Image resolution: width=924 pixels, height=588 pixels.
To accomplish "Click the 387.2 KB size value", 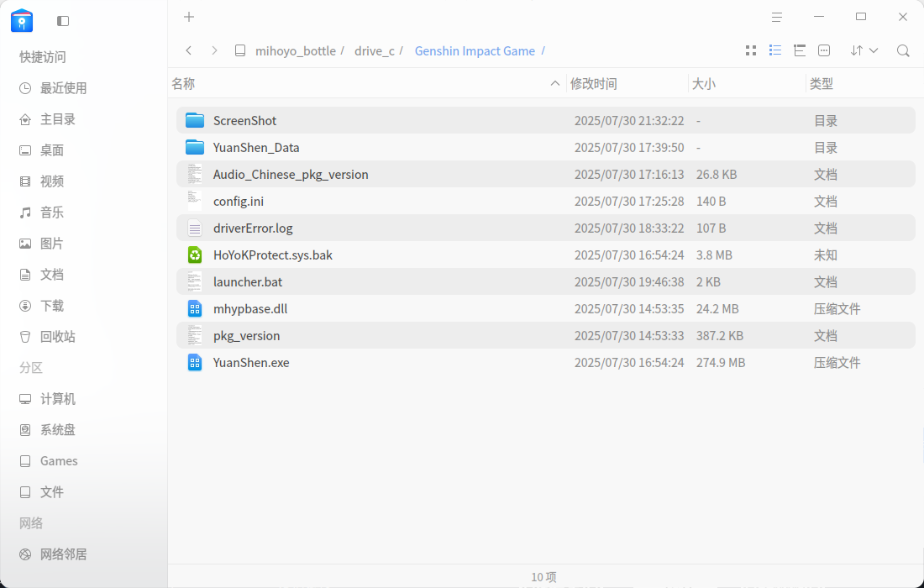I will 720,336.
